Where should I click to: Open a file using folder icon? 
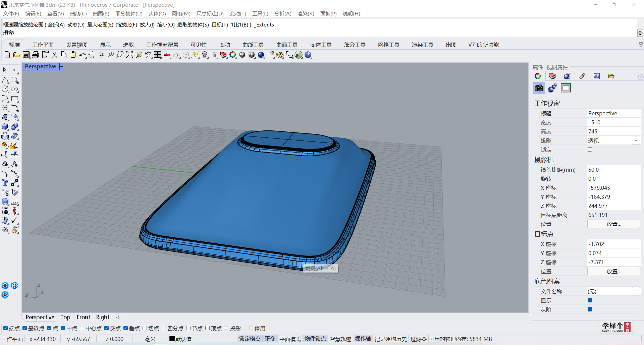click(16, 55)
